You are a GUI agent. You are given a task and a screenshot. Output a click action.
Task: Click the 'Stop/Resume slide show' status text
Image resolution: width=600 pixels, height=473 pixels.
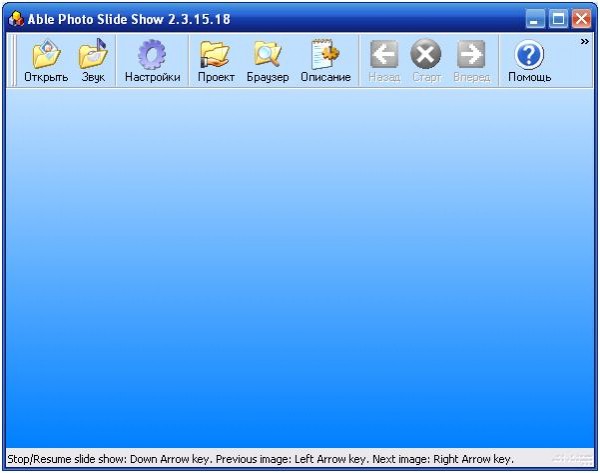67,459
